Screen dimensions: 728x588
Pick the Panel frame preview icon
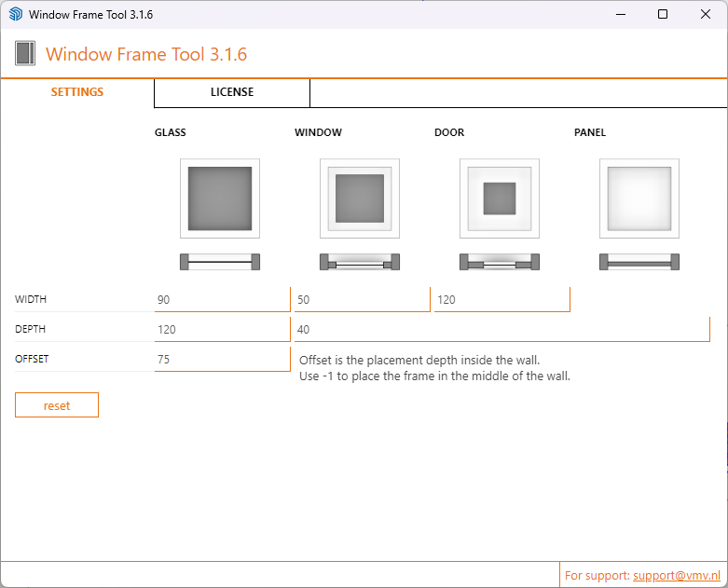tap(639, 198)
